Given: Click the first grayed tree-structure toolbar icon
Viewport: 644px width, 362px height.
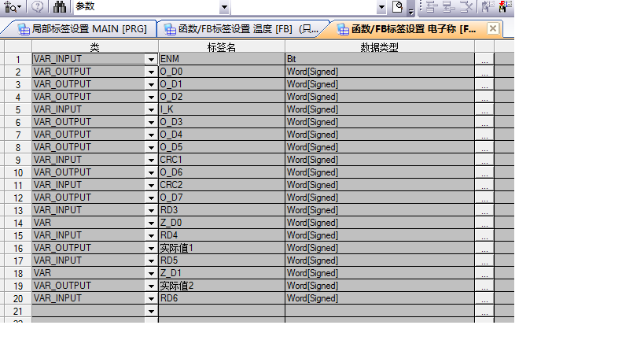Looking at the screenshot, I should coord(431,7).
